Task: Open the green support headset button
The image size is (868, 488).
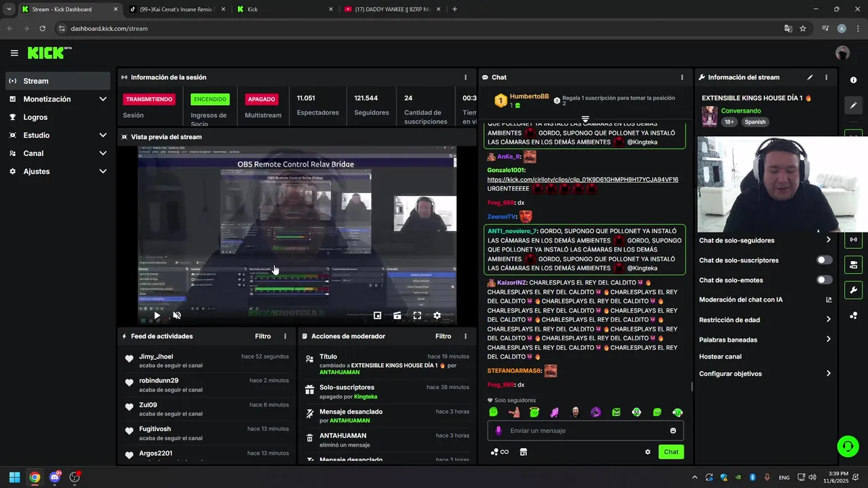Action: tap(848, 446)
